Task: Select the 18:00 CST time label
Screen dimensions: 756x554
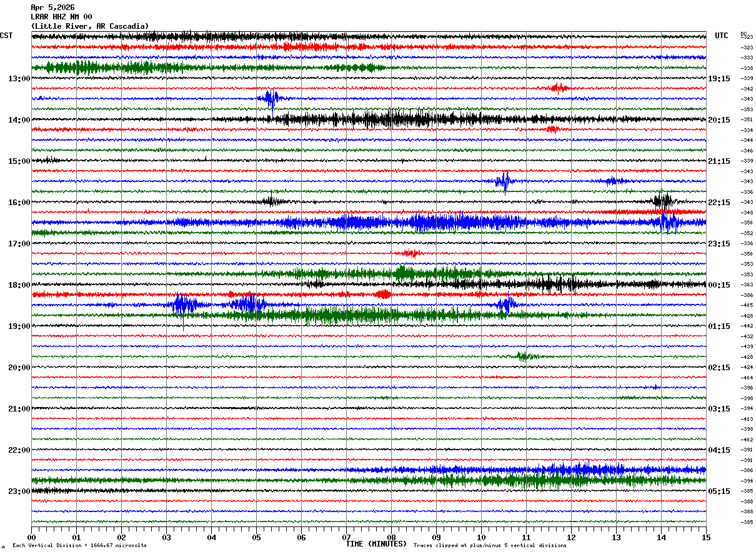Action: pyautogui.click(x=19, y=285)
